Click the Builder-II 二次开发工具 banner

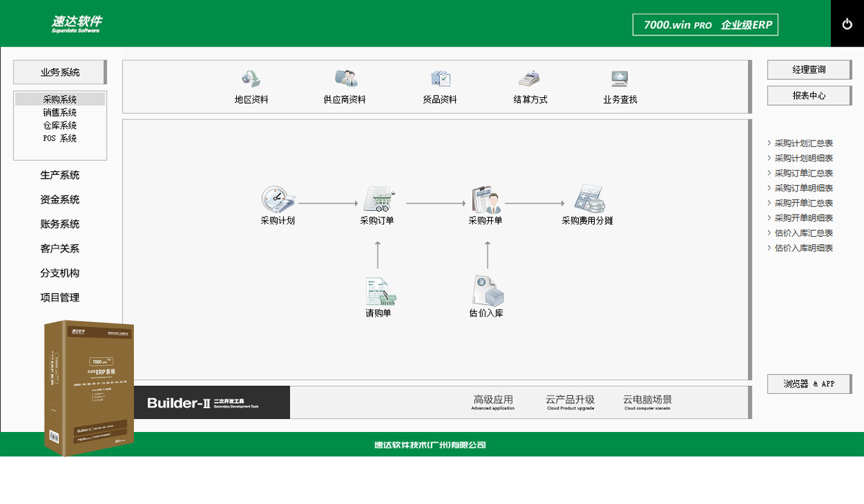[x=212, y=402]
